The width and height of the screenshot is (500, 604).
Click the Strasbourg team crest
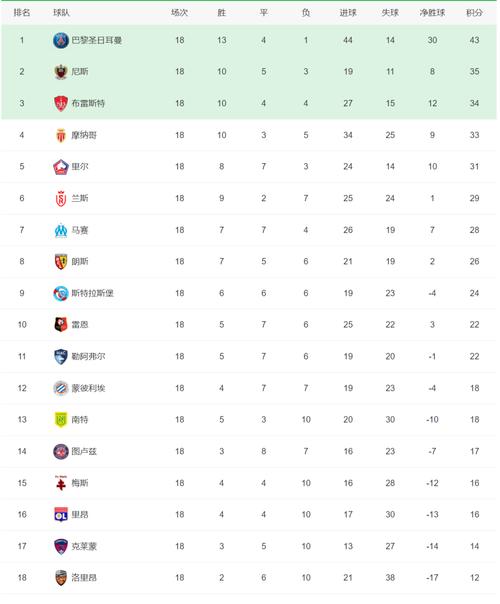(60, 294)
